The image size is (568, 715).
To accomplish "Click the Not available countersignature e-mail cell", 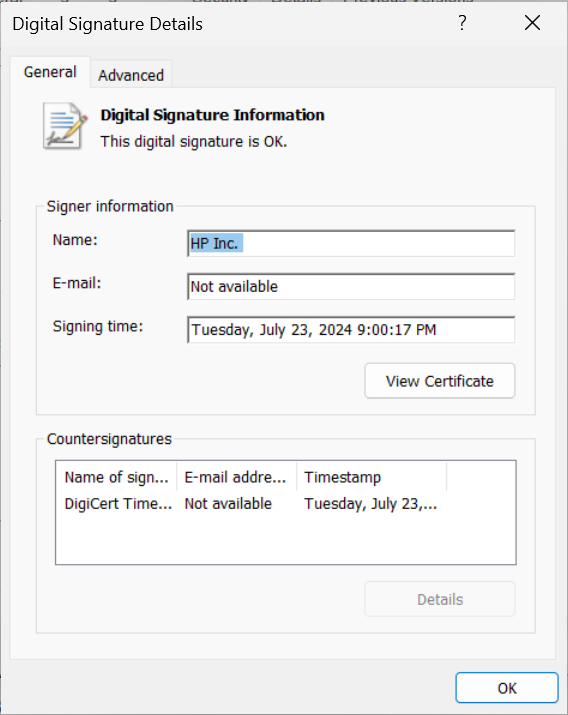I will [x=228, y=503].
